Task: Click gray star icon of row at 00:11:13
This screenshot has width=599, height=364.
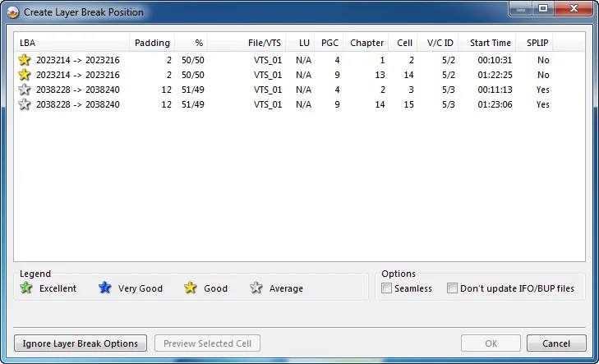Action: tap(25, 90)
